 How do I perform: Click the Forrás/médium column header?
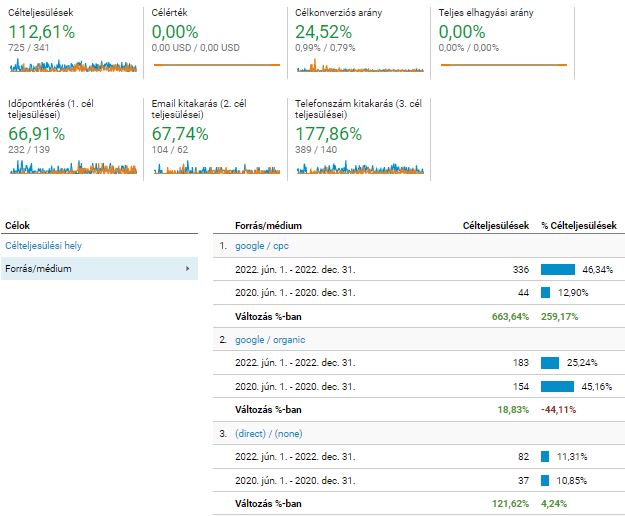click(x=262, y=226)
